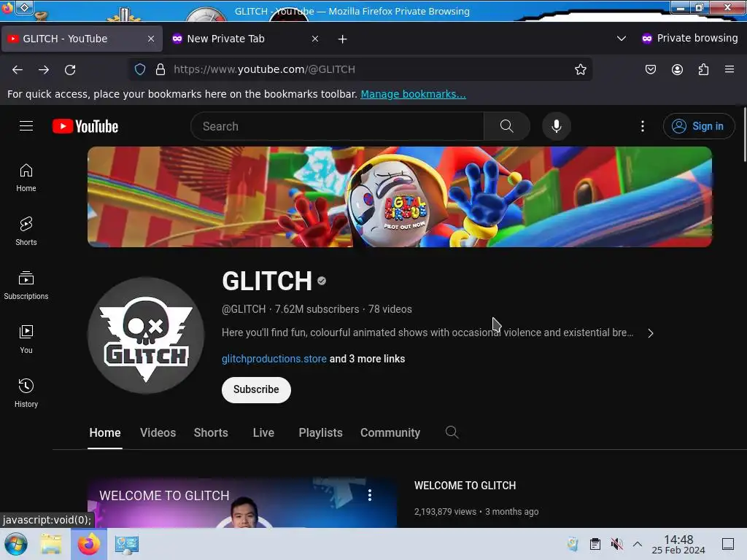Viewport: 747px width, 560px height.
Task: Click the 'and 3 more links' text
Action: (x=368, y=359)
